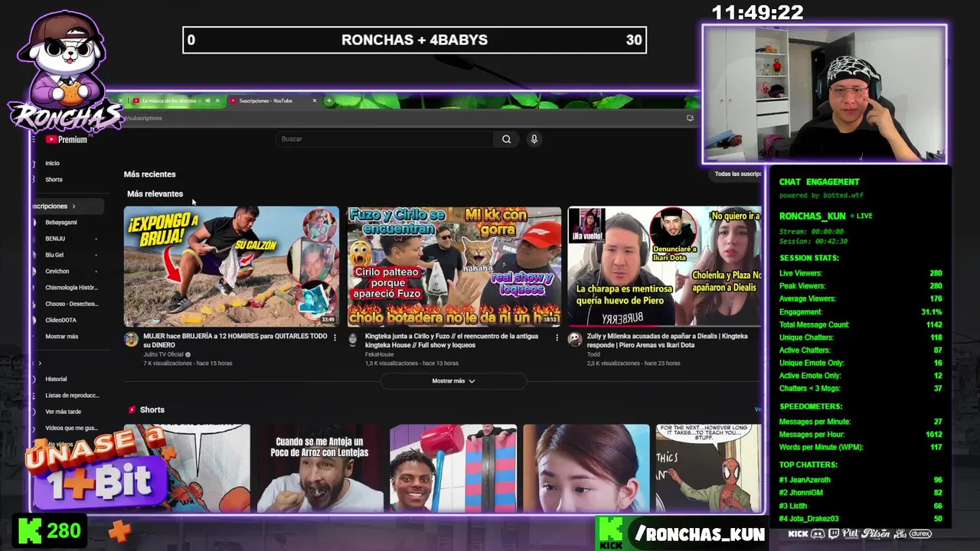Open Historial in the sidebar

(x=56, y=379)
